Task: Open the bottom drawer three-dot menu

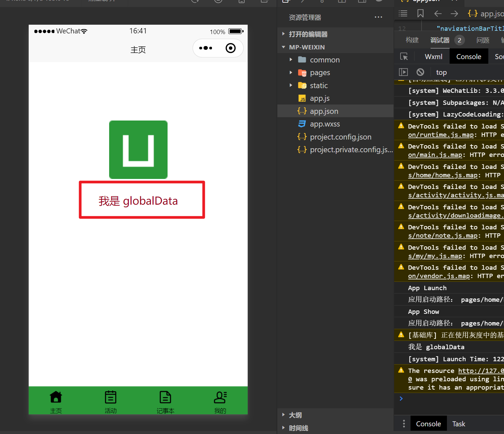Action: click(404, 424)
